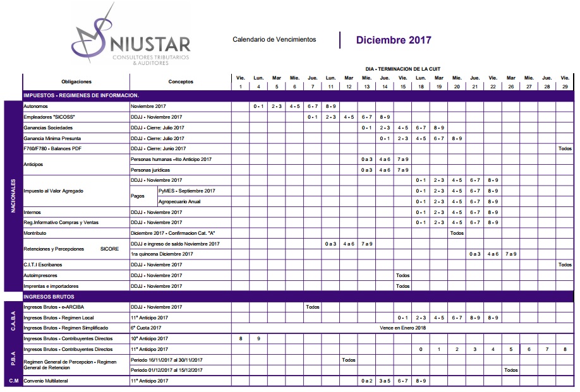Select the Obligaciones column header
580x392 pixels.
tap(76, 81)
